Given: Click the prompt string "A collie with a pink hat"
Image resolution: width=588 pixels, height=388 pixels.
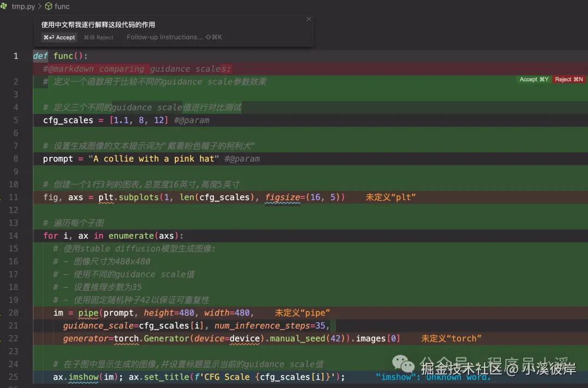Looking at the screenshot, I should [x=154, y=159].
